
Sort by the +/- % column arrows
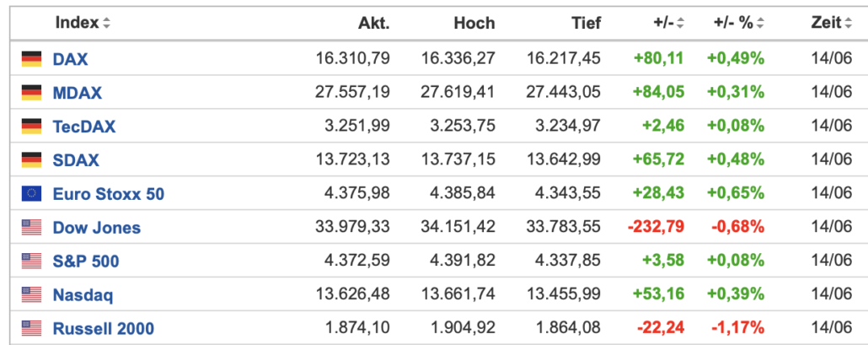(761, 24)
